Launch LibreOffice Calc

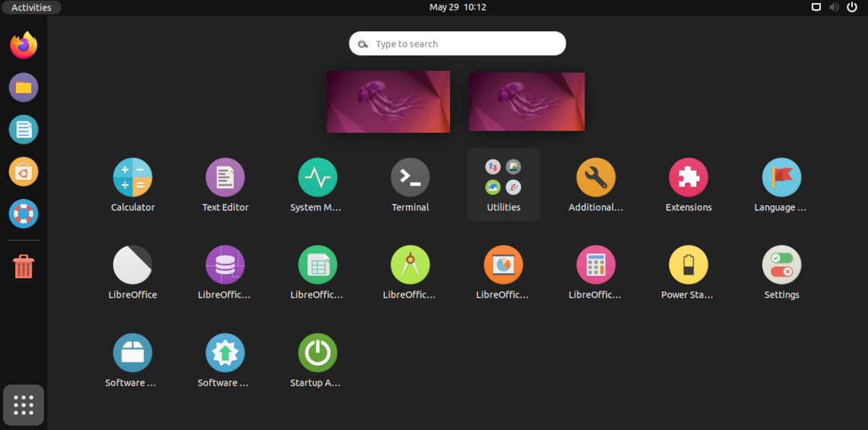tap(318, 265)
